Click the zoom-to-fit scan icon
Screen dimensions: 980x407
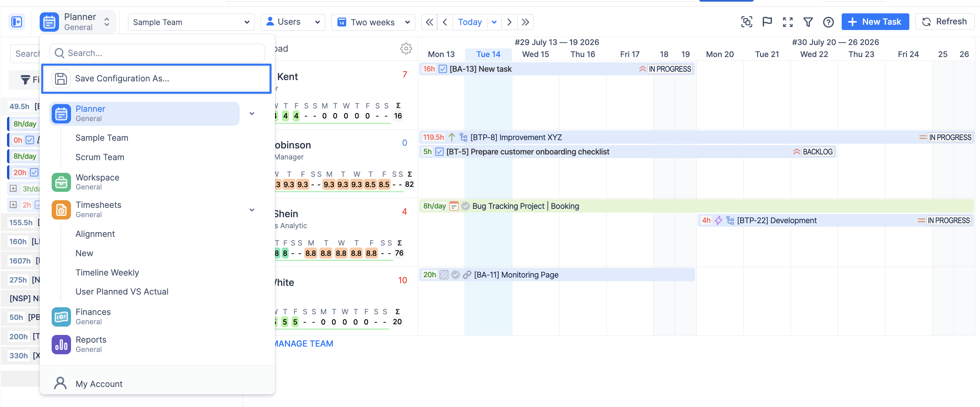click(746, 22)
